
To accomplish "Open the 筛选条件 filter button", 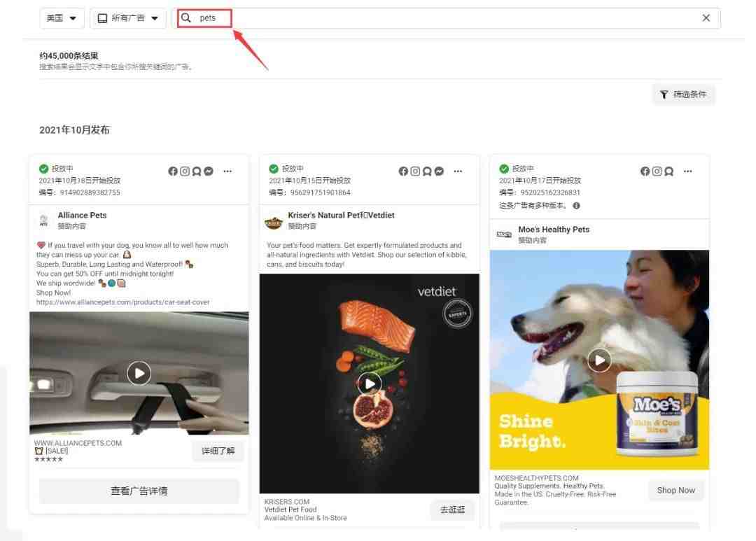I will (x=684, y=94).
